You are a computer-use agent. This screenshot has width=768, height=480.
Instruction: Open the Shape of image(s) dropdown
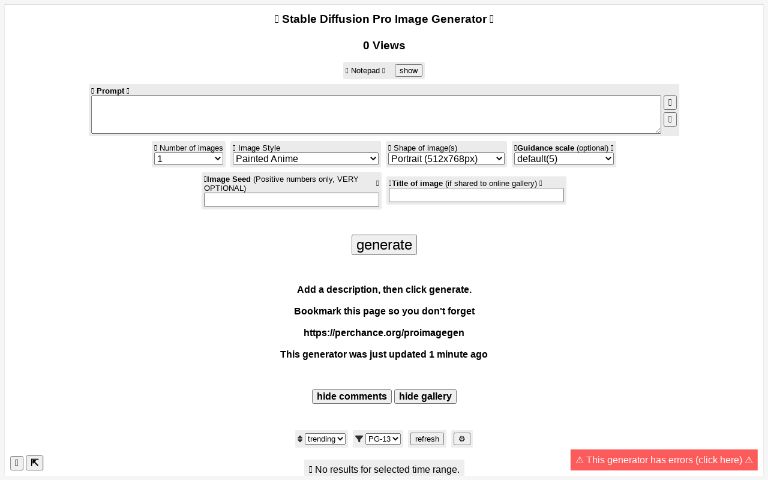coord(446,158)
